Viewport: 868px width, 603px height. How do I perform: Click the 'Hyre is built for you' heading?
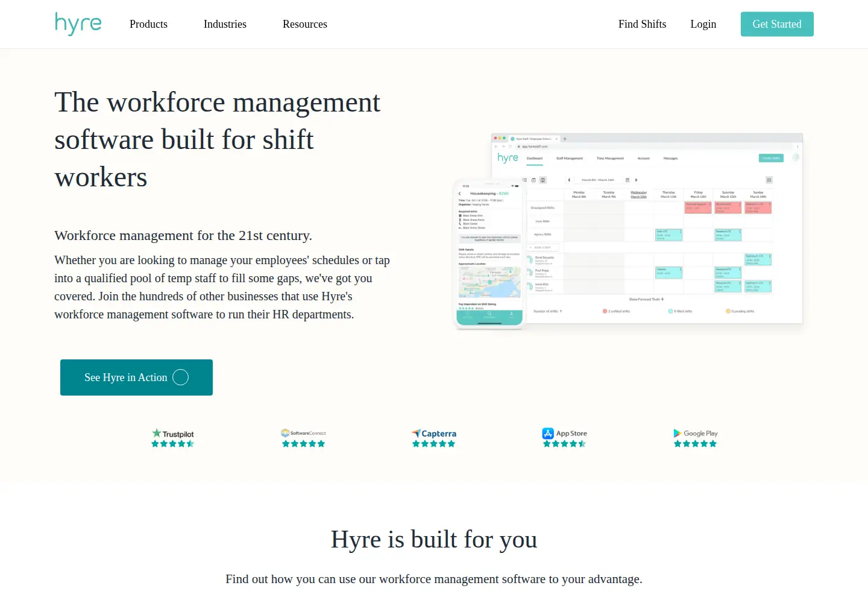tap(434, 539)
